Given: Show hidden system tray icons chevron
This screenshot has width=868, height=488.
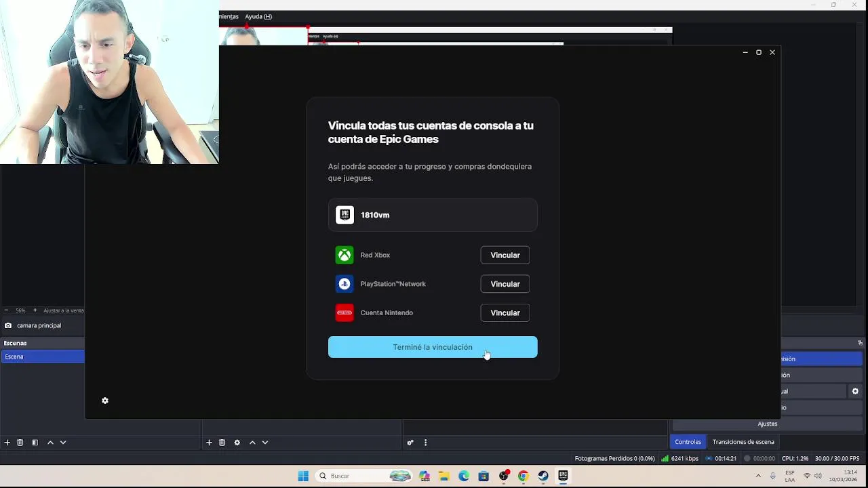Looking at the screenshot, I should 758,476.
